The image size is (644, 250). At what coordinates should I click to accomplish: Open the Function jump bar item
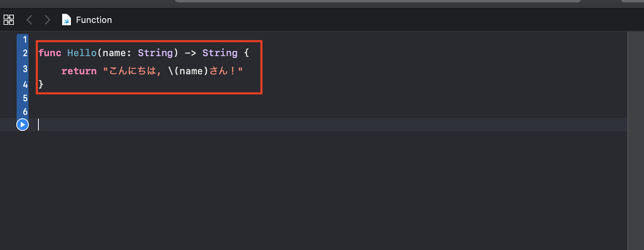click(94, 20)
